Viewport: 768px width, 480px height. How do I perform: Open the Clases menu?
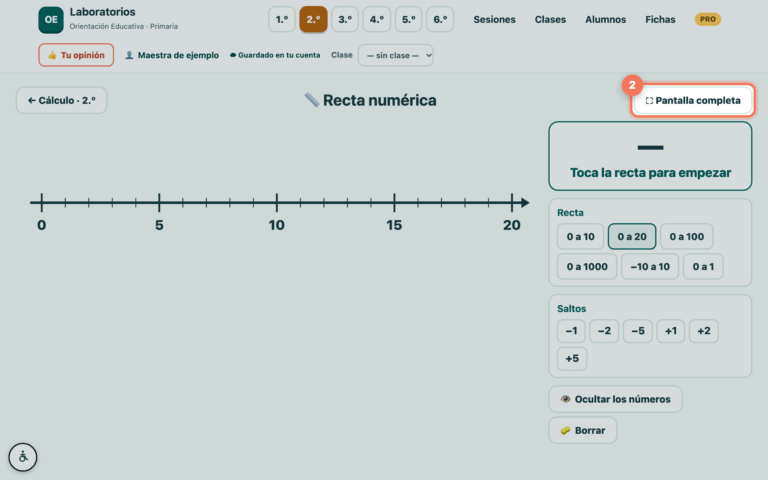(x=550, y=20)
